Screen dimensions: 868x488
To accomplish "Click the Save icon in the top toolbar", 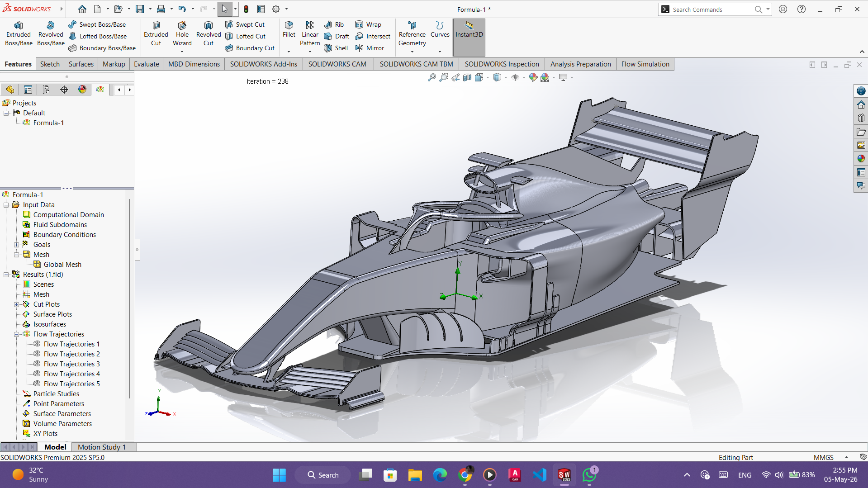I will pos(140,9).
